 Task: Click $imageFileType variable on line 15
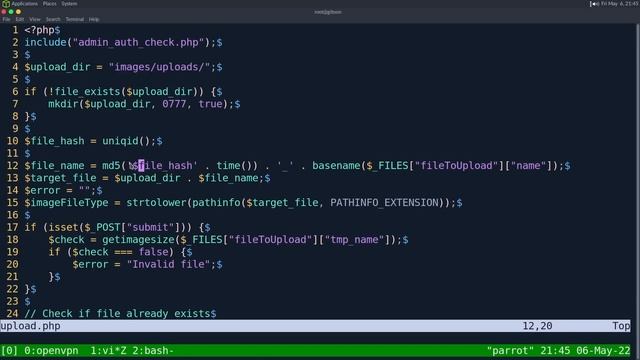pos(66,202)
